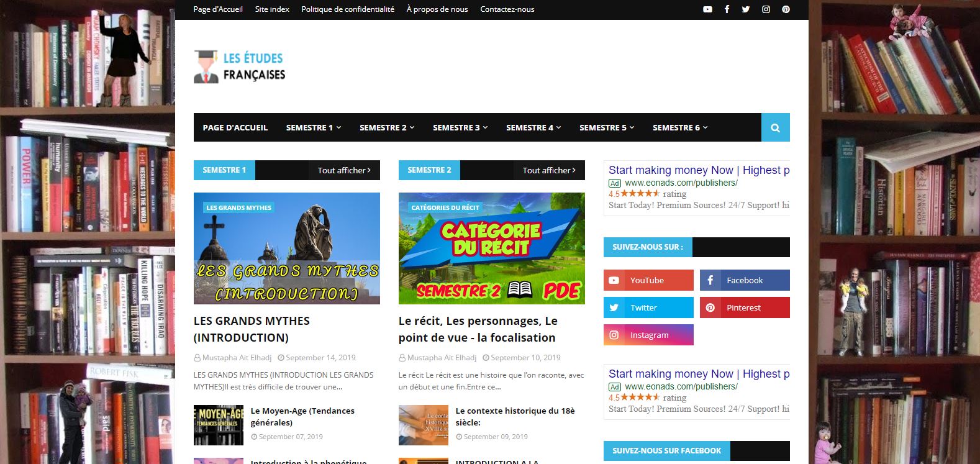The image size is (980, 464).
Task: Follow on Instagram sidebar button
Action: click(648, 335)
